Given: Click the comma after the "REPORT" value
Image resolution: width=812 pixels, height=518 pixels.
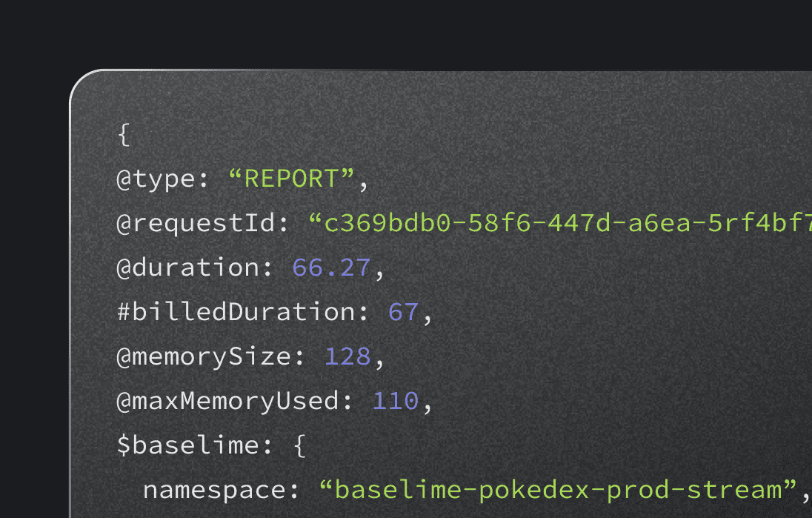Looking at the screenshot, I should pos(364,184).
